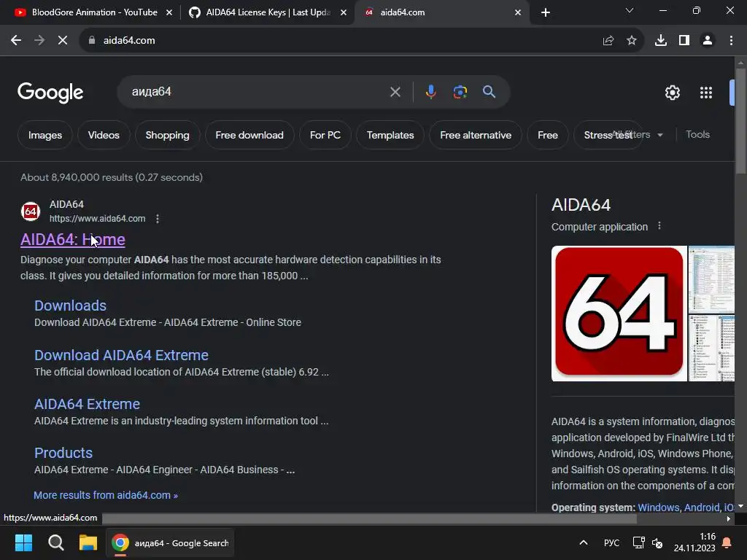Open the Downloads sitelink
The image size is (747, 560).
(71, 306)
